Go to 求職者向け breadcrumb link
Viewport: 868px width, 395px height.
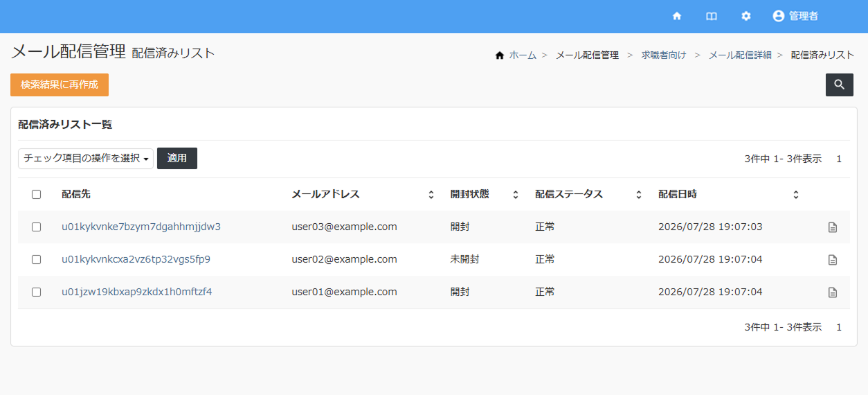(x=664, y=55)
